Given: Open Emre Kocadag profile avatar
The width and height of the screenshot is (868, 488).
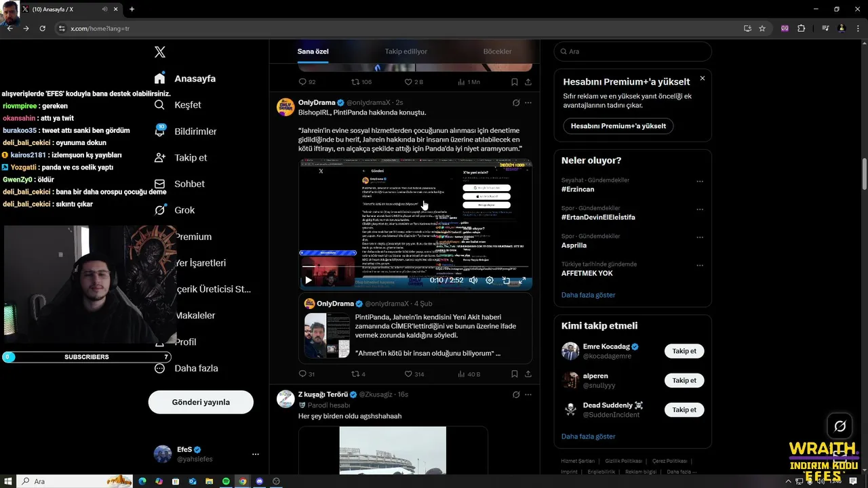Looking at the screenshot, I should [570, 351].
